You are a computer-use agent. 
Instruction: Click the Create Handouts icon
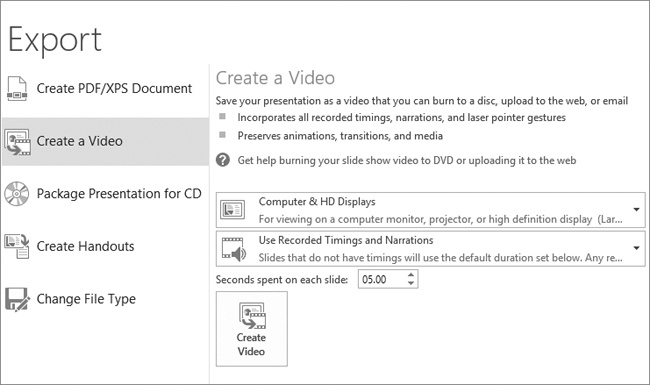(17, 246)
